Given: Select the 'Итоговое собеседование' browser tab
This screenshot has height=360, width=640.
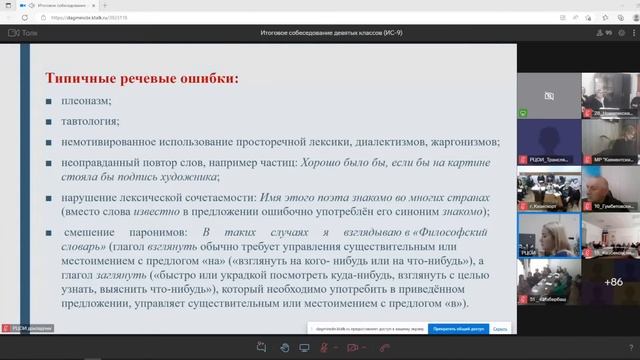Looking at the screenshot, I should [57, 6].
